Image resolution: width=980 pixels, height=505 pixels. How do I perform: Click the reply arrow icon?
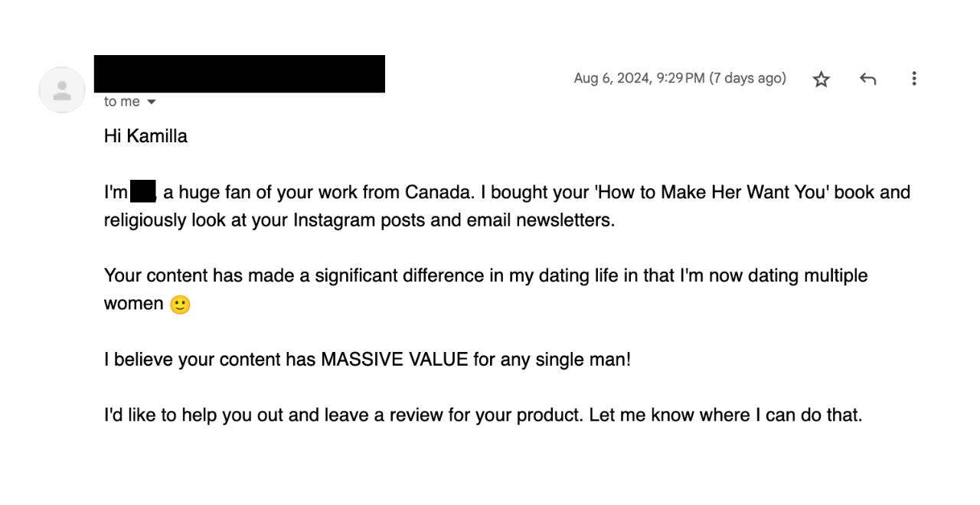867,79
